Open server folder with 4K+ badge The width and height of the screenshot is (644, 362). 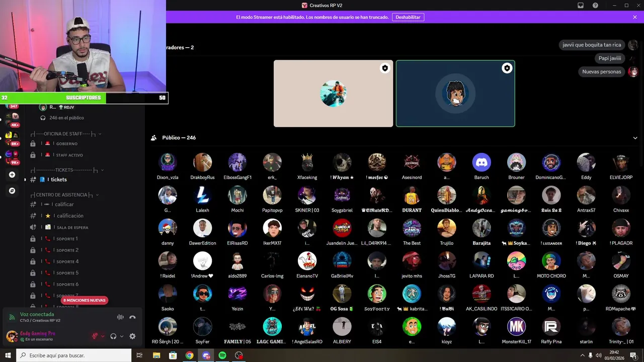point(12,119)
